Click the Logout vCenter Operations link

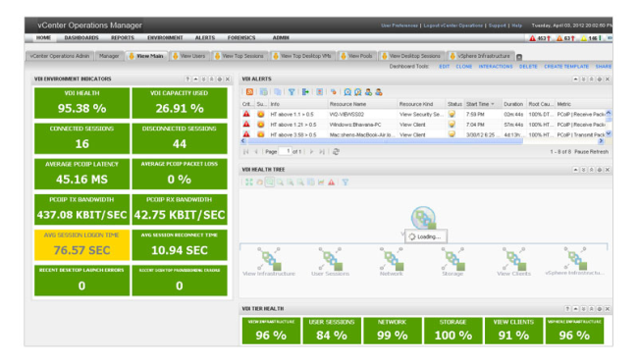452,26
